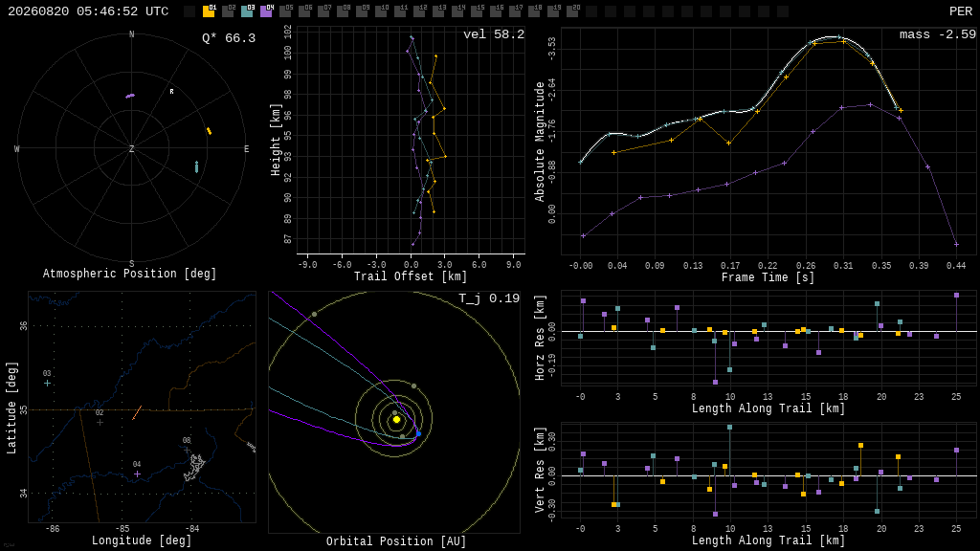This screenshot has width=980, height=551.
Task: Click the yellow track on atmospheric polar plot
Action: [x=210, y=131]
